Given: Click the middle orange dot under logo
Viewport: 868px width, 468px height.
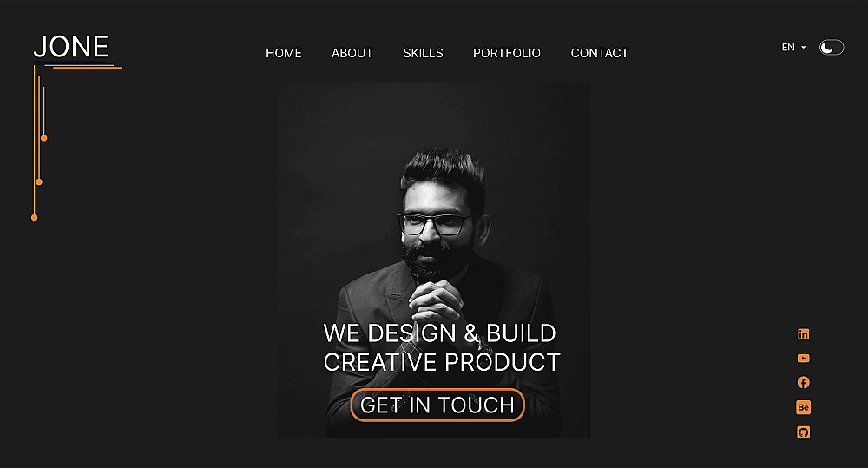Looking at the screenshot, I should tap(39, 181).
